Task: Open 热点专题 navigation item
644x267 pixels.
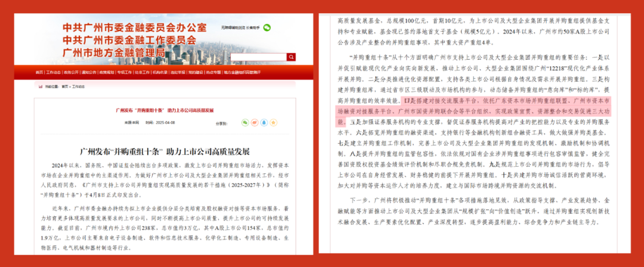Action: pyautogui.click(x=213, y=73)
